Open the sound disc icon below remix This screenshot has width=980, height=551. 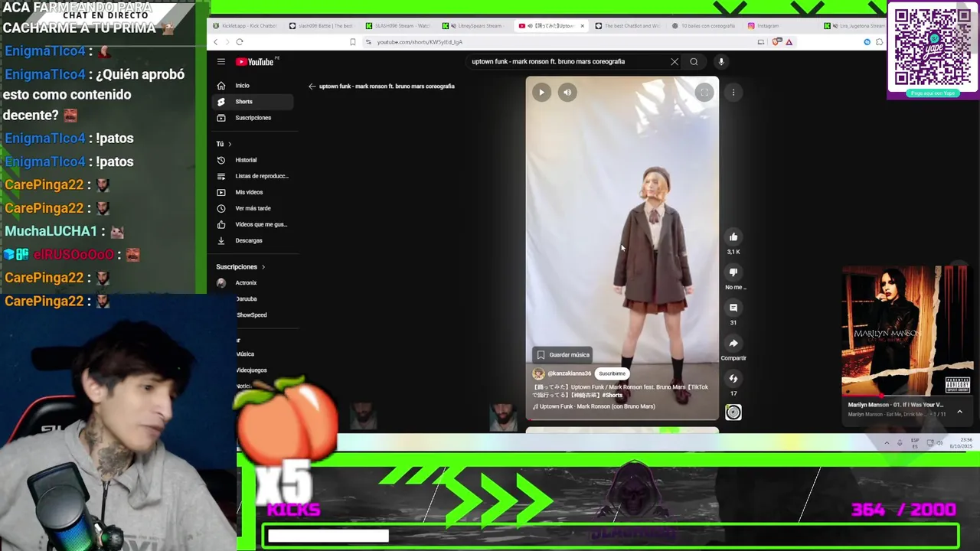click(733, 412)
